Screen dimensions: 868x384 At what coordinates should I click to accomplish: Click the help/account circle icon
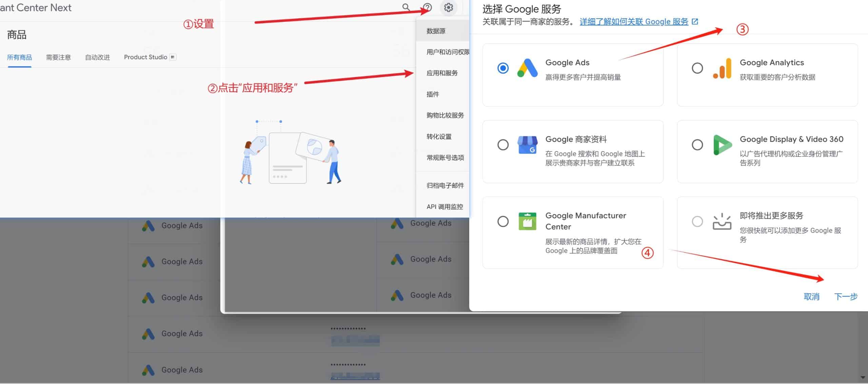426,7
